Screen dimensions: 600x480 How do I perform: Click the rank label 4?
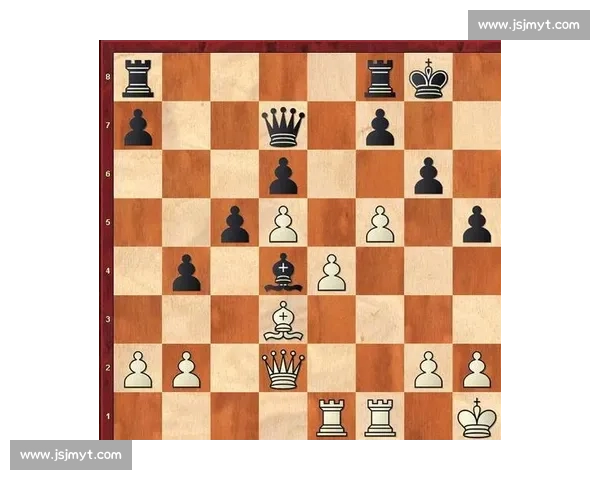pos(108,271)
